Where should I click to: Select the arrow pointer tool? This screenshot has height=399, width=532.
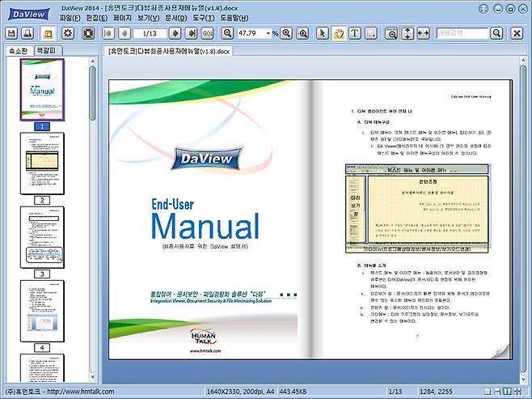click(321, 33)
